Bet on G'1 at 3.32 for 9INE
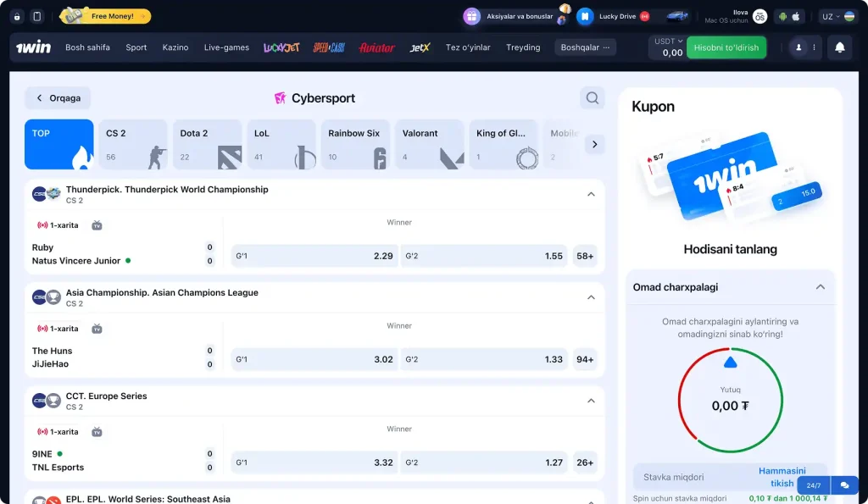The height and width of the screenshot is (504, 868). [314, 462]
